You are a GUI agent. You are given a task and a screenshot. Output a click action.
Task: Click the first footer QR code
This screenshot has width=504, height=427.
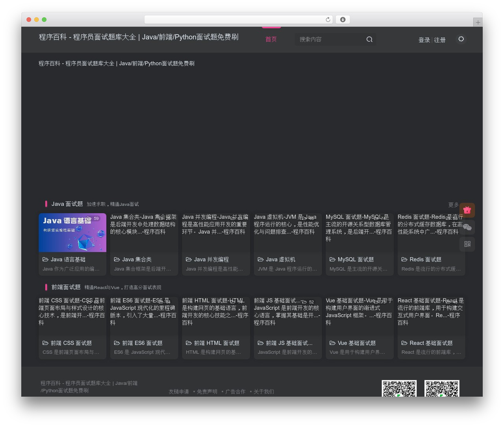tap(399, 388)
